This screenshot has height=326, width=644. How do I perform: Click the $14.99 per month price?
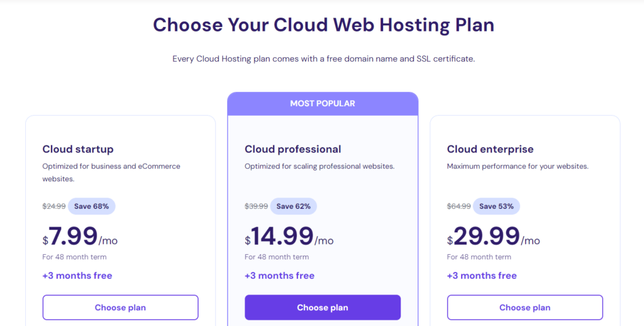click(x=289, y=237)
